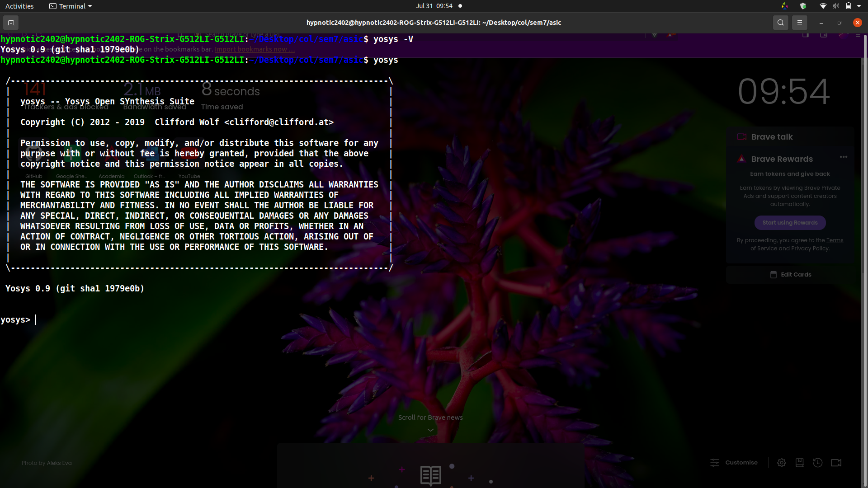Click the Start using Rewards button

[790, 222]
